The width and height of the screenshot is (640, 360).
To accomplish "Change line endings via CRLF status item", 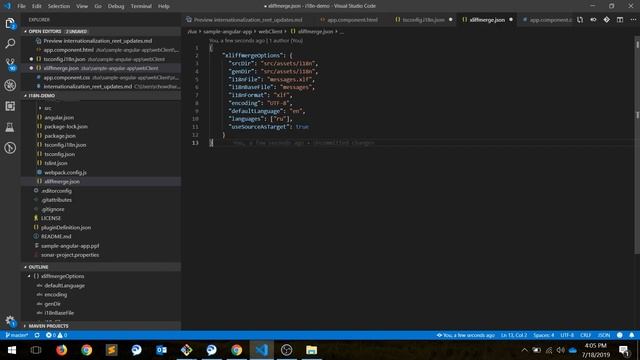I will [x=585, y=335].
